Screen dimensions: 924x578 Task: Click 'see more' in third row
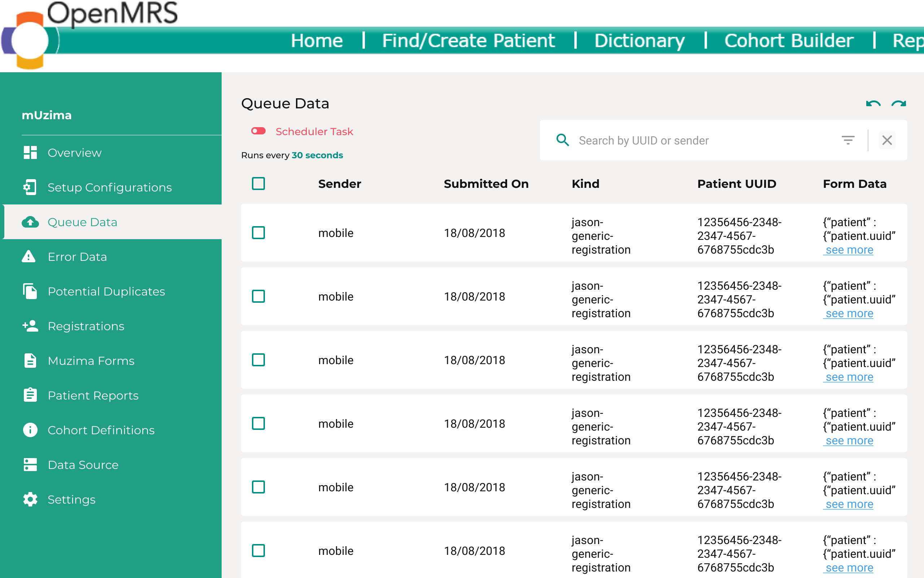coord(849,377)
